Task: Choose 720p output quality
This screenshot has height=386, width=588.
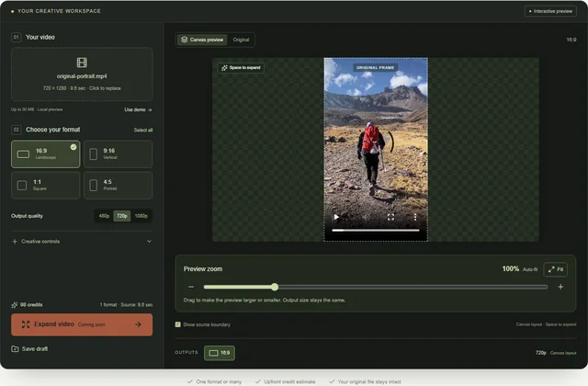Action: pyautogui.click(x=122, y=216)
